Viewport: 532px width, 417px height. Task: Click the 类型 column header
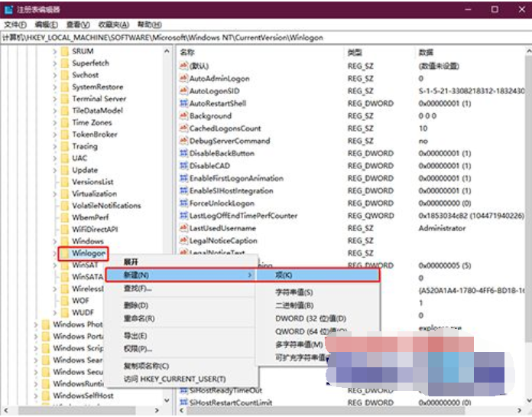click(355, 52)
